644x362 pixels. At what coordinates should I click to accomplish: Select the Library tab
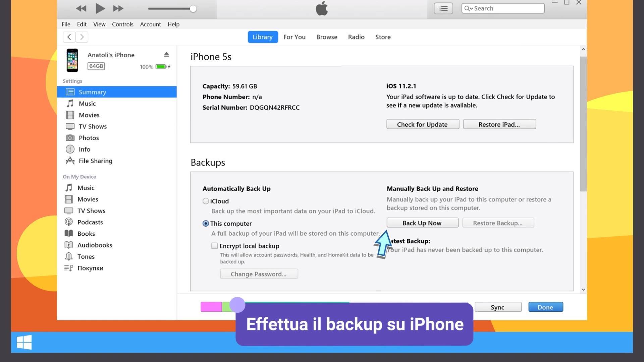pyautogui.click(x=263, y=37)
